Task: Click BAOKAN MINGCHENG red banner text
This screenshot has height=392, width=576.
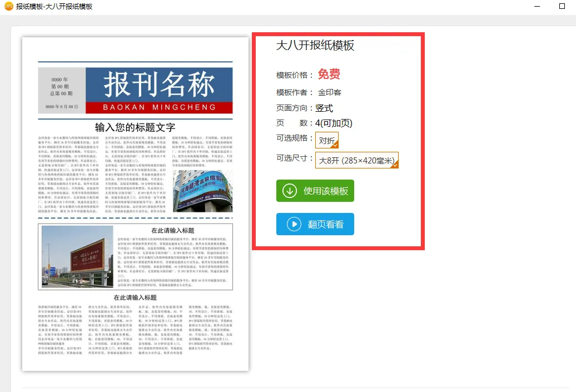Action: [x=159, y=107]
